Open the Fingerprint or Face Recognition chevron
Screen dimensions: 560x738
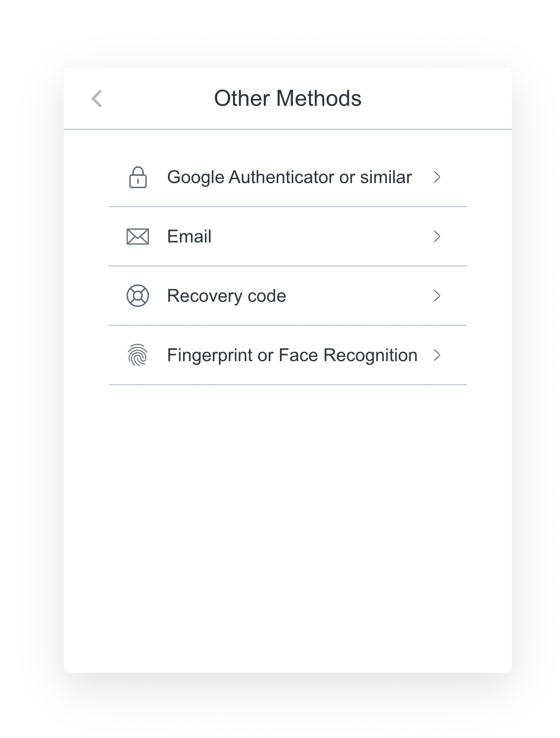(437, 355)
